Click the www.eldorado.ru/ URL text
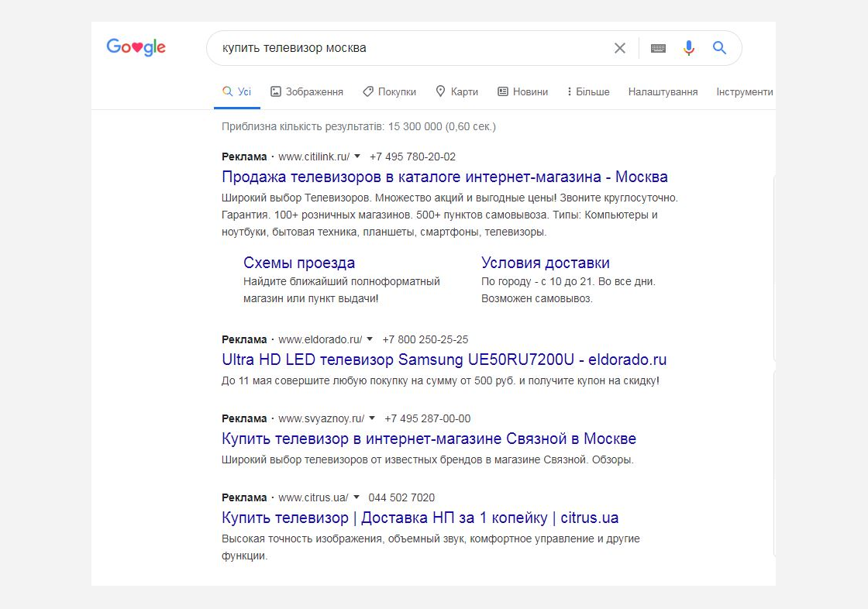 coord(320,339)
